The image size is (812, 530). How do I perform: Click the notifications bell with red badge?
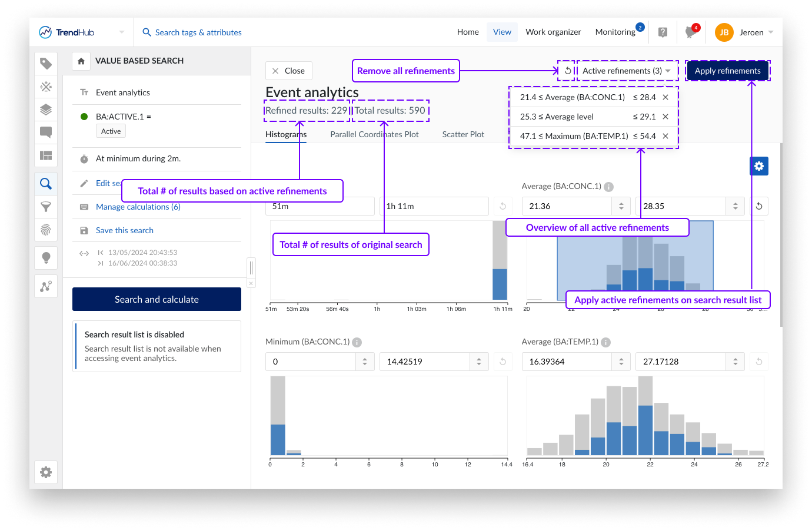point(691,32)
